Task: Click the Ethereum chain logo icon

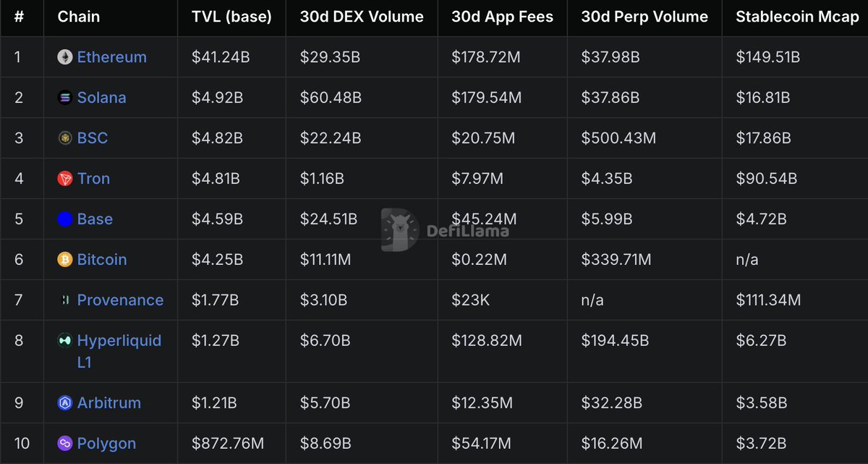Action: coord(65,57)
